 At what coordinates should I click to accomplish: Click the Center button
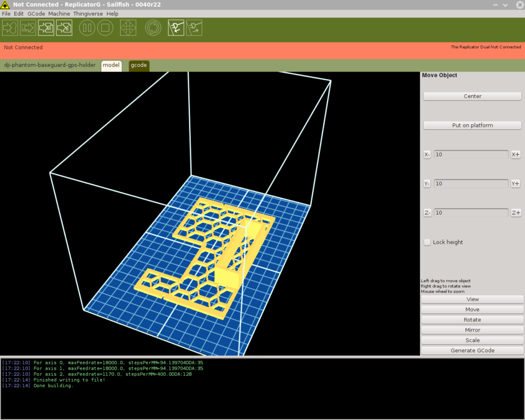pyautogui.click(x=472, y=96)
